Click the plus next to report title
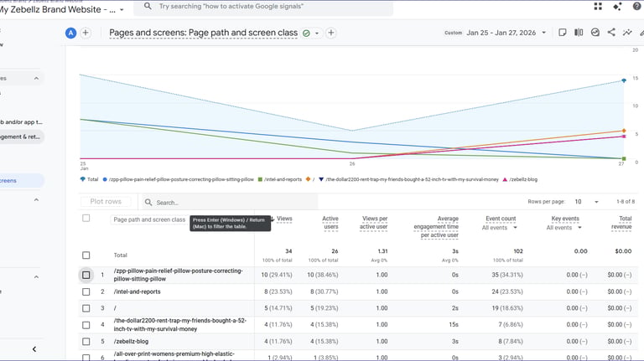 [x=331, y=33]
